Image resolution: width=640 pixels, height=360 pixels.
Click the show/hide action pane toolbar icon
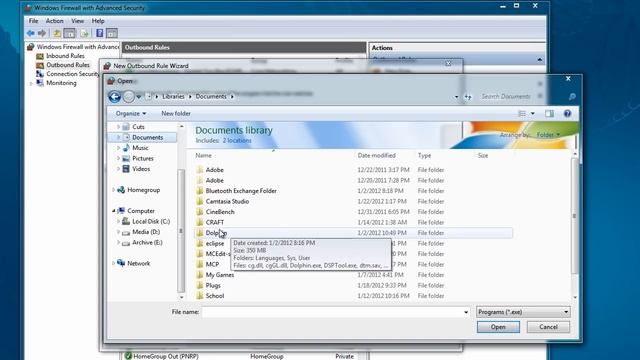click(x=112, y=33)
